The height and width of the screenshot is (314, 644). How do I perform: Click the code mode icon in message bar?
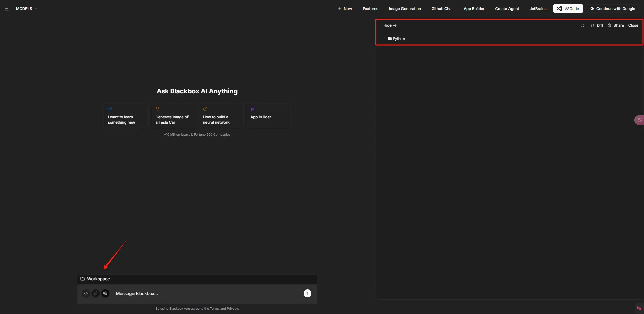point(86,294)
